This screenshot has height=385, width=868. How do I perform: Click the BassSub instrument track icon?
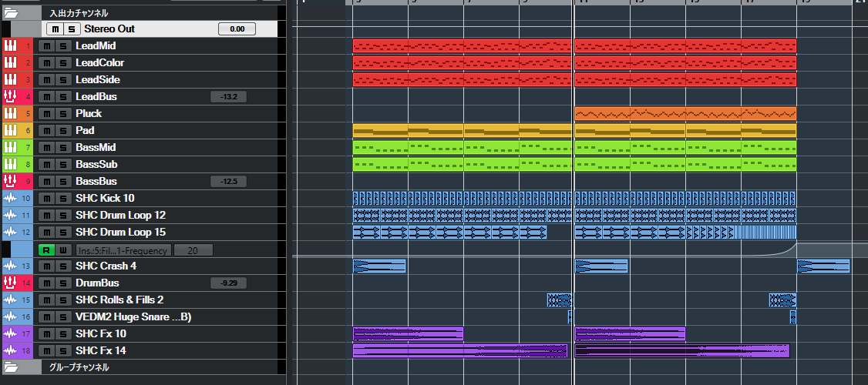[10, 164]
